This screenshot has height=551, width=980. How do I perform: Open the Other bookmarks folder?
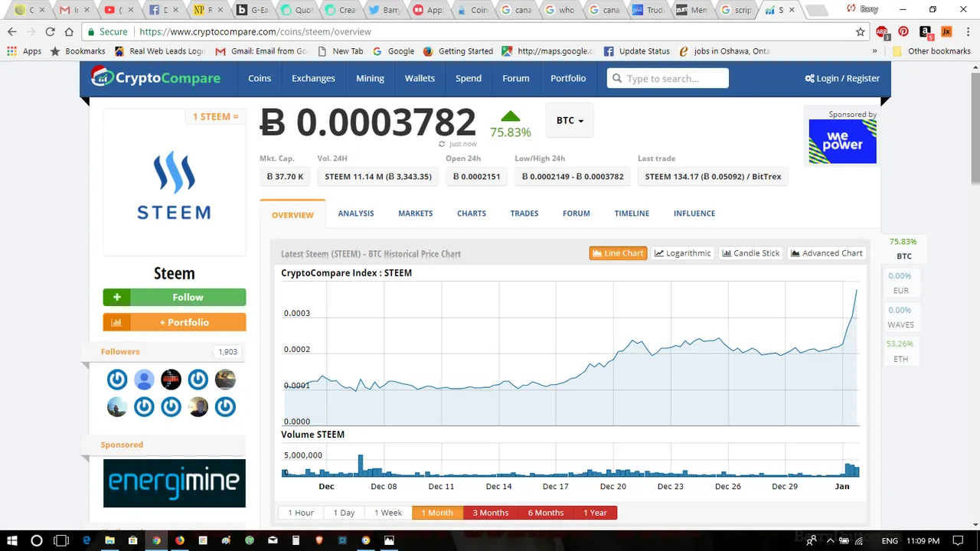point(932,51)
